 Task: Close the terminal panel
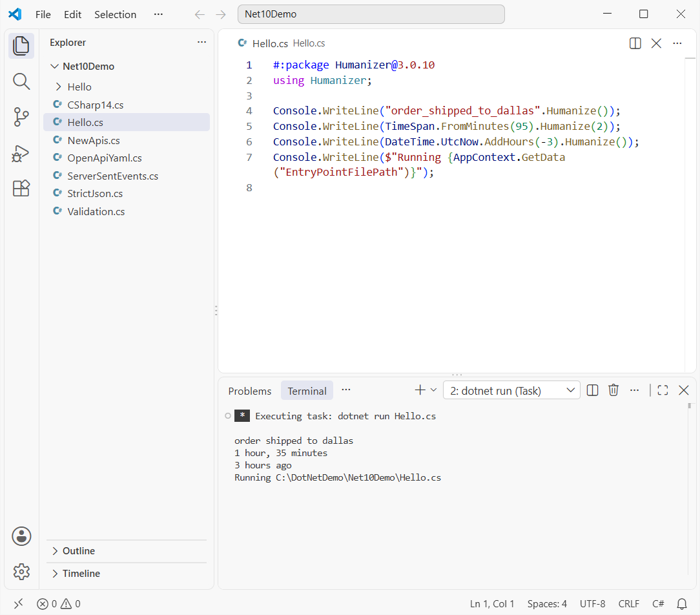pyautogui.click(x=683, y=390)
